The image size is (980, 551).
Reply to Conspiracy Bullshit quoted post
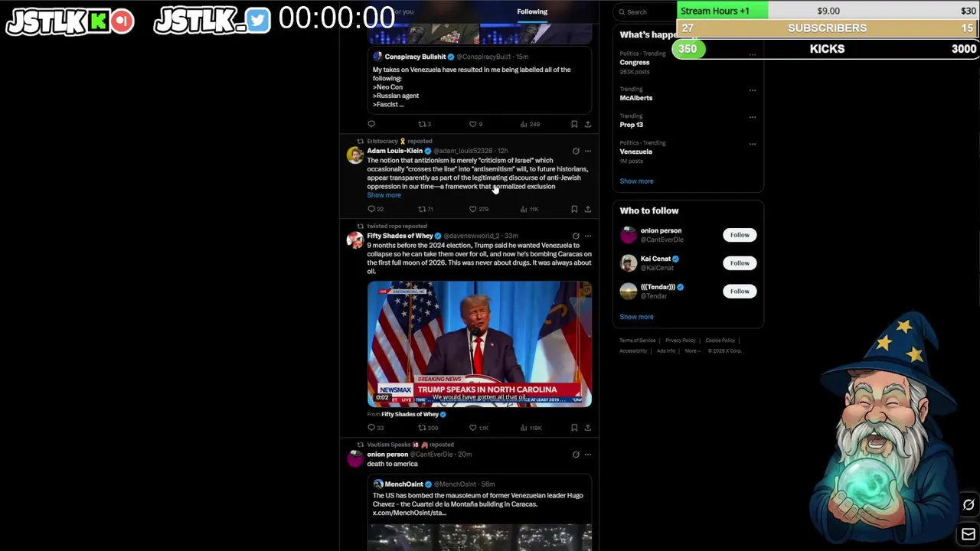point(371,124)
